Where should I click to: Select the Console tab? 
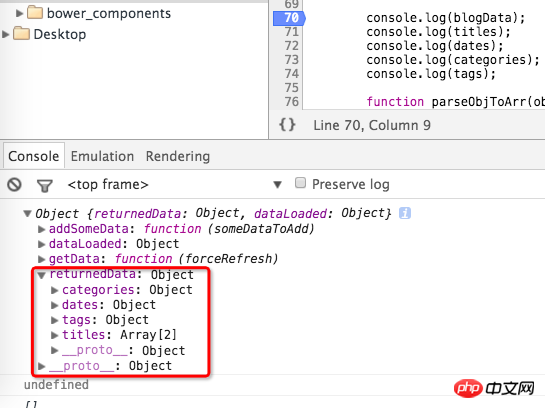tap(34, 156)
